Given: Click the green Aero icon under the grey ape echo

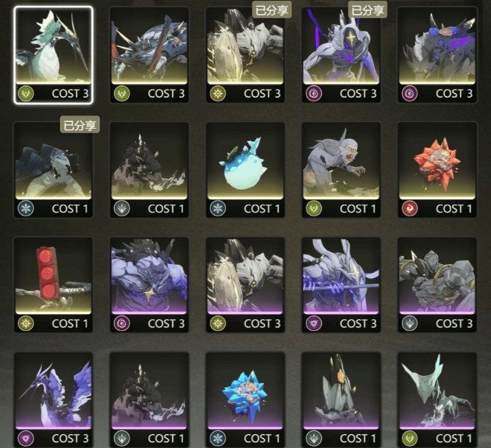Looking at the screenshot, I should tap(314, 209).
